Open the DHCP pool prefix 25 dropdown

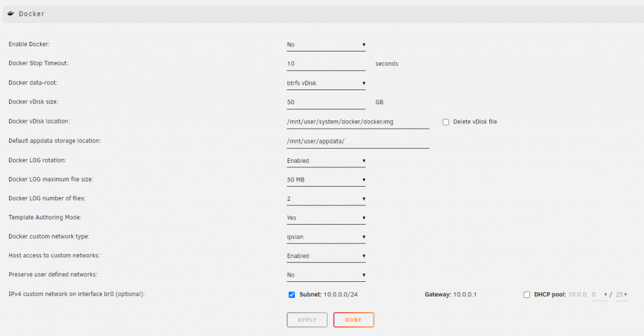[621, 295]
